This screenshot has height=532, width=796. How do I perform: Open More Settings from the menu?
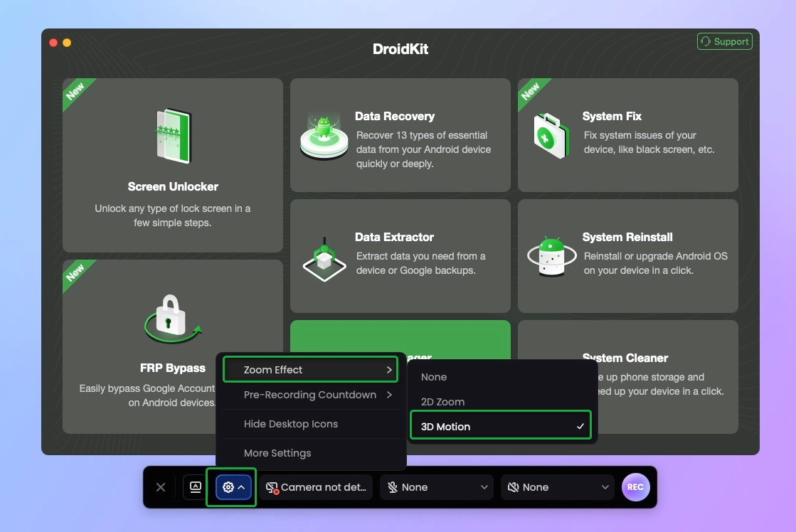coord(277,453)
